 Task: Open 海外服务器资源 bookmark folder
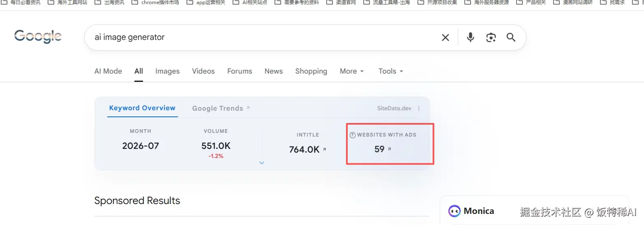click(487, 2)
